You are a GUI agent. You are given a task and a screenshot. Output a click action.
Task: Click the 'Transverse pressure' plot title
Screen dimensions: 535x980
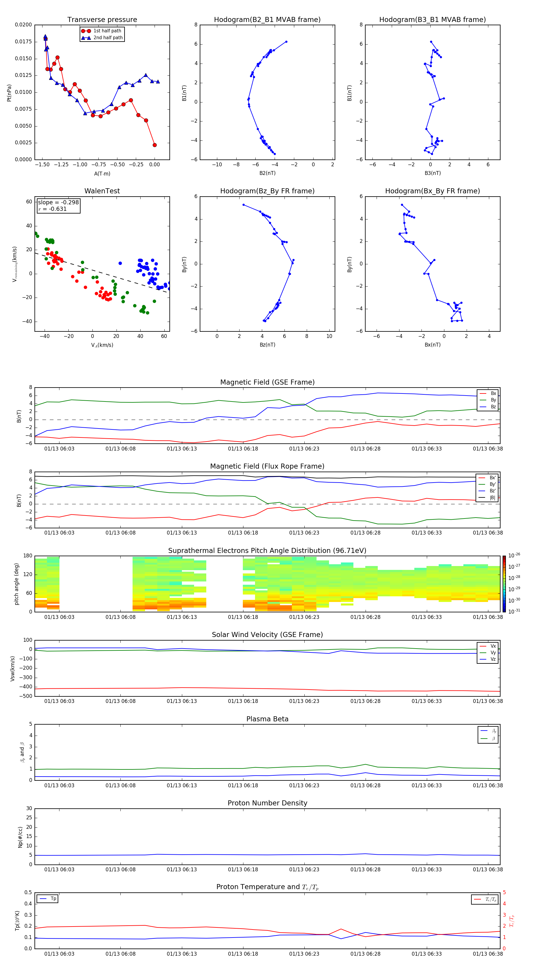point(102,20)
